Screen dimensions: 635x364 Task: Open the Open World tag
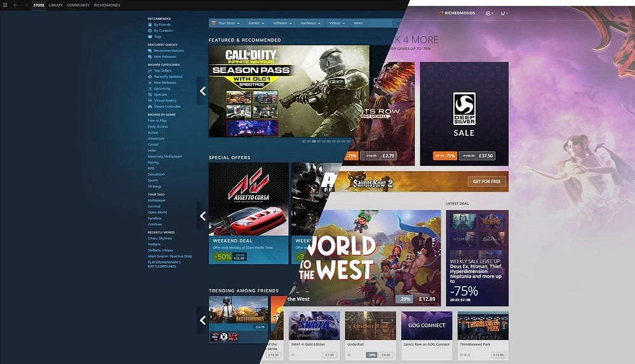tap(157, 212)
